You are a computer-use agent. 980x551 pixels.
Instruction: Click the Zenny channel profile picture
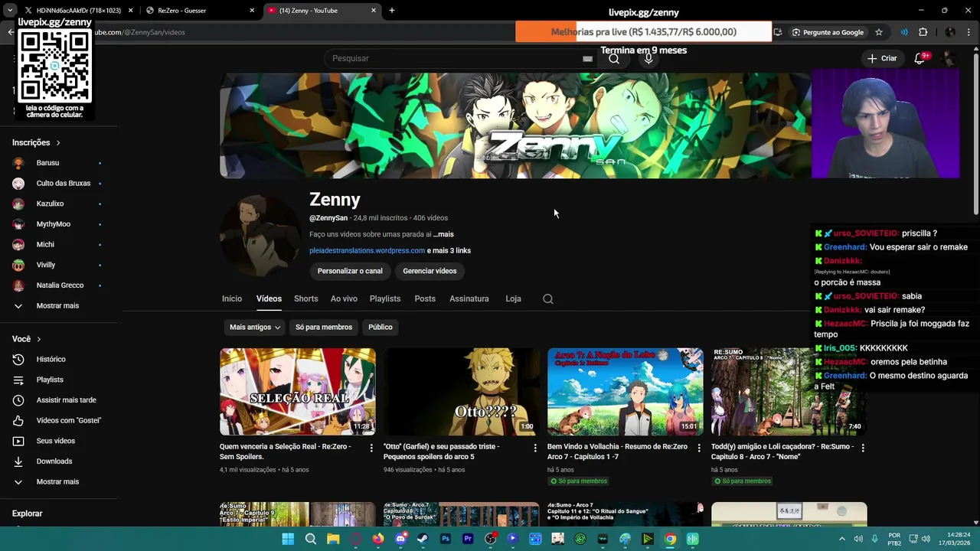click(259, 234)
